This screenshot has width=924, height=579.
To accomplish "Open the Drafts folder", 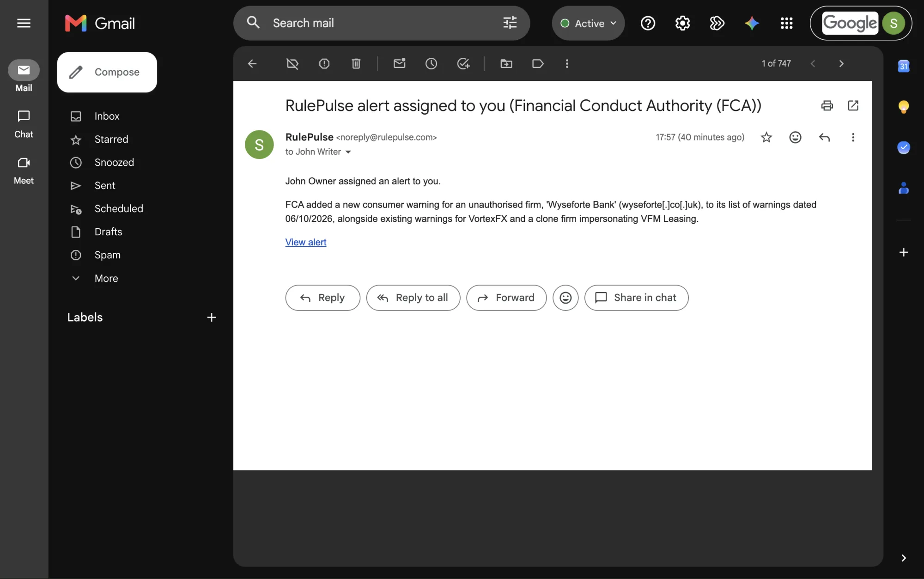I will [108, 232].
